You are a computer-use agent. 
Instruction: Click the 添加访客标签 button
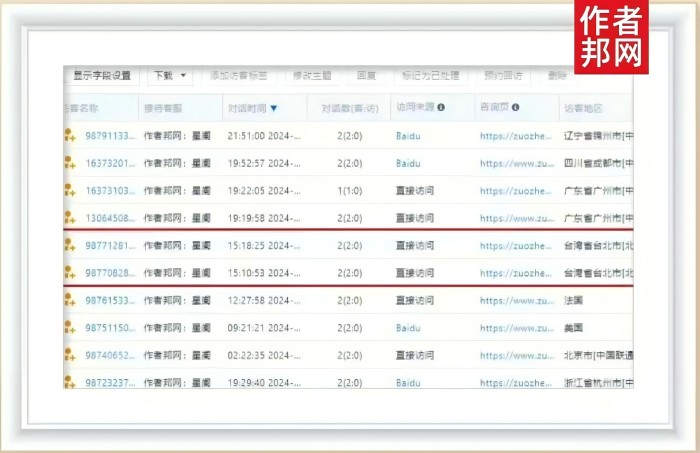238,76
